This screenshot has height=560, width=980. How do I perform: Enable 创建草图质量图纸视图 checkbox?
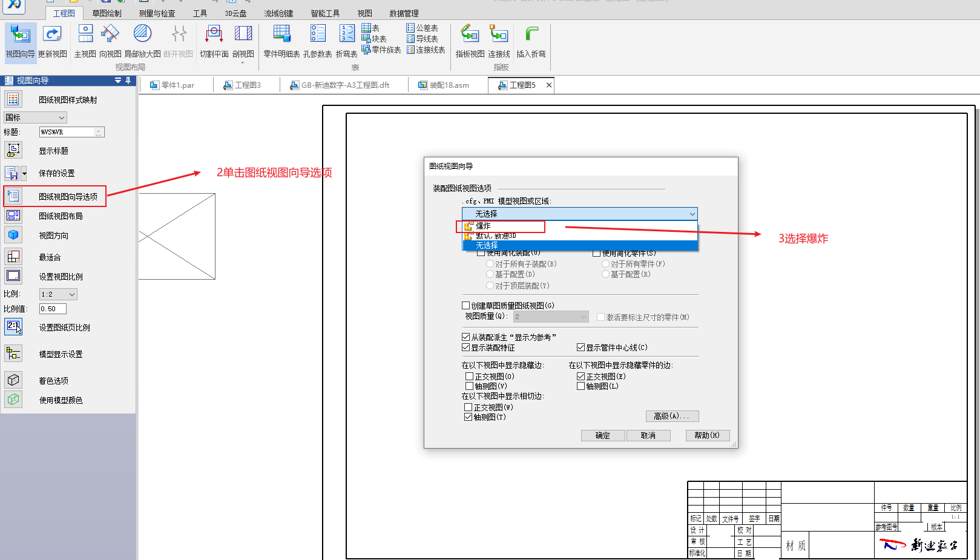466,306
